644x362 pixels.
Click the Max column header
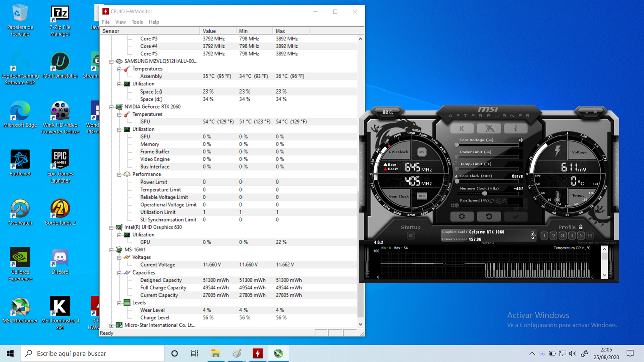291,31
